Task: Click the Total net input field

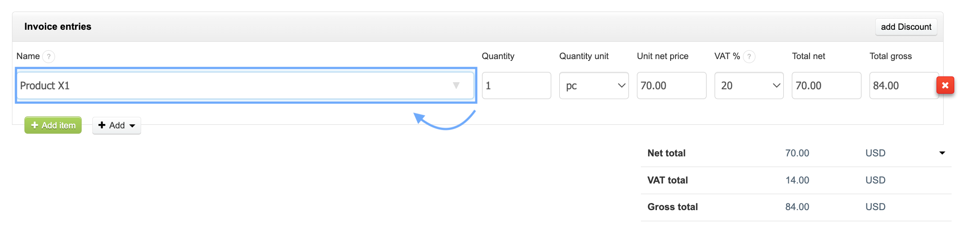Action: pyautogui.click(x=826, y=85)
